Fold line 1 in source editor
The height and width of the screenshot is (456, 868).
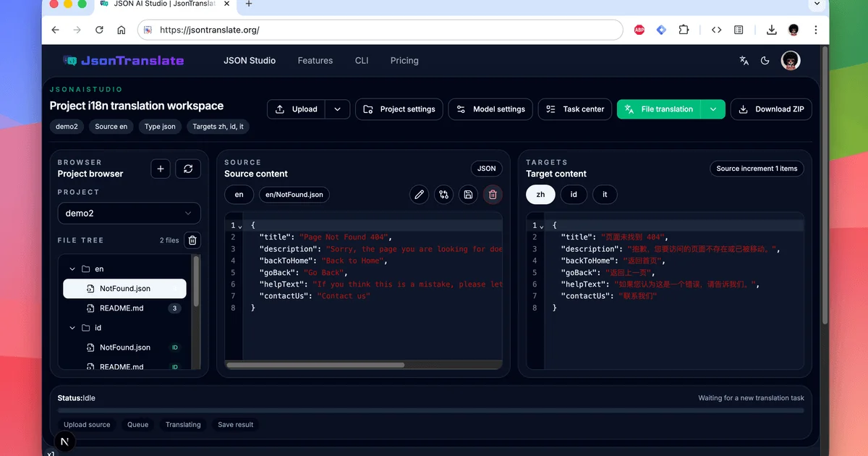239,227
